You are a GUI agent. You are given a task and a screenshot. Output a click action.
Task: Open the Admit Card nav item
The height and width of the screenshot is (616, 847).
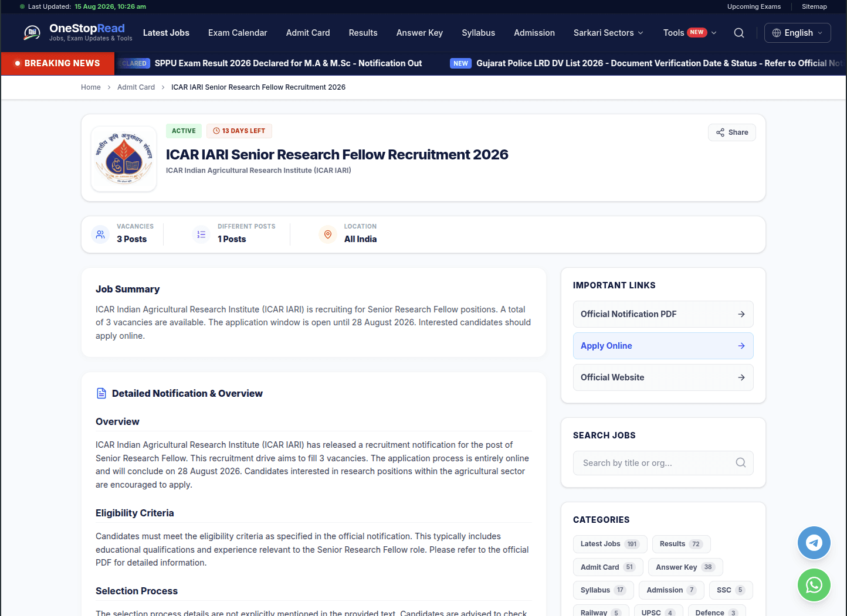click(x=308, y=33)
